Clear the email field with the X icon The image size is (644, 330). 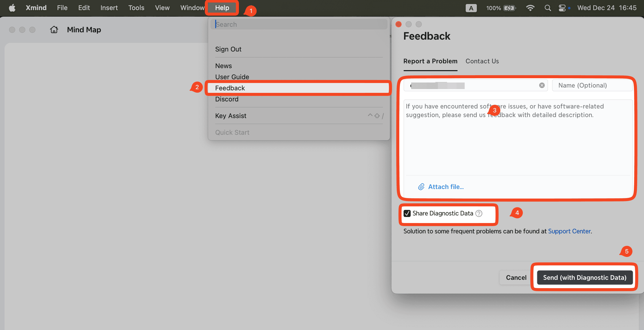[542, 85]
